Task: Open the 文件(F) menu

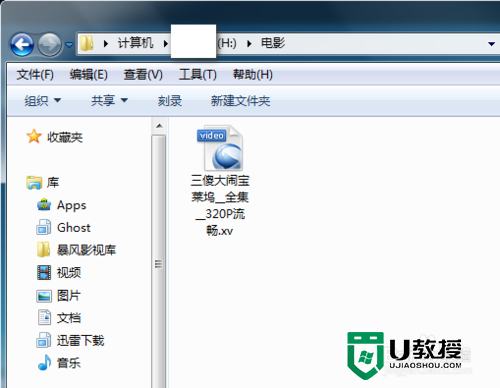Action: pyautogui.click(x=35, y=74)
